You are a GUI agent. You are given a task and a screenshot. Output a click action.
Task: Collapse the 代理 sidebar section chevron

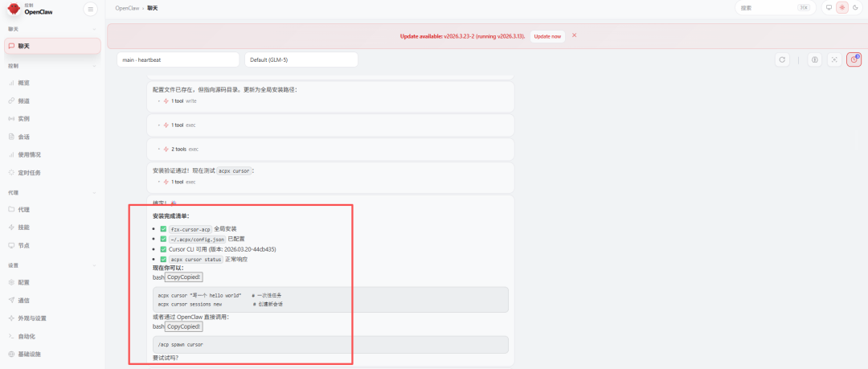(x=94, y=193)
